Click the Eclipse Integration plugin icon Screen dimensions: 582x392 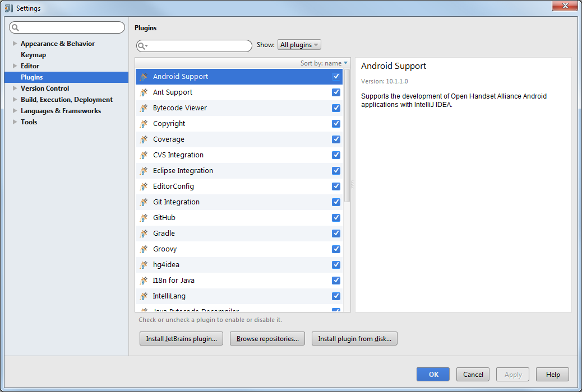click(x=144, y=171)
